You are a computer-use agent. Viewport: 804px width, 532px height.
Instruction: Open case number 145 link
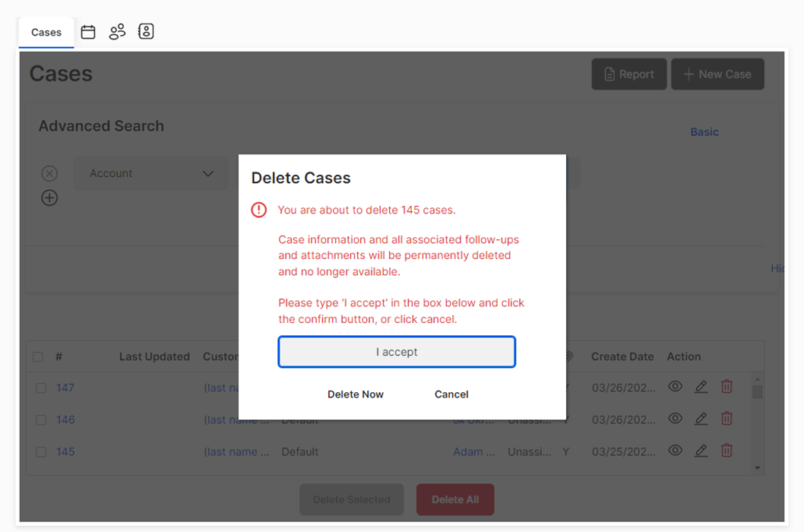(x=65, y=452)
